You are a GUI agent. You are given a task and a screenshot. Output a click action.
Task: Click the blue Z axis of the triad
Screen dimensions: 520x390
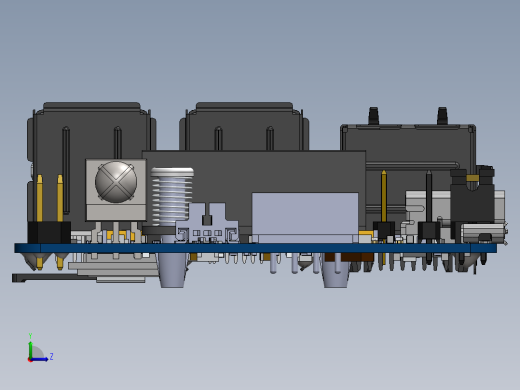pos(39,359)
